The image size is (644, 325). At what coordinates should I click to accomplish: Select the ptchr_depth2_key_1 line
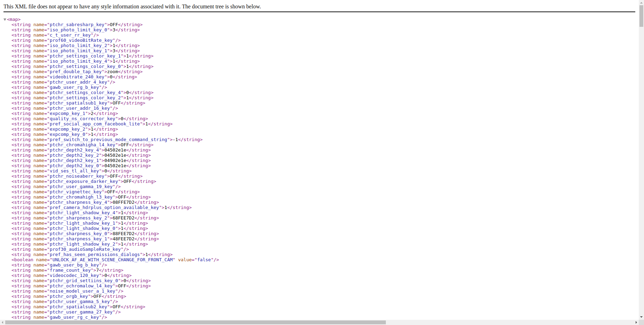click(81, 161)
